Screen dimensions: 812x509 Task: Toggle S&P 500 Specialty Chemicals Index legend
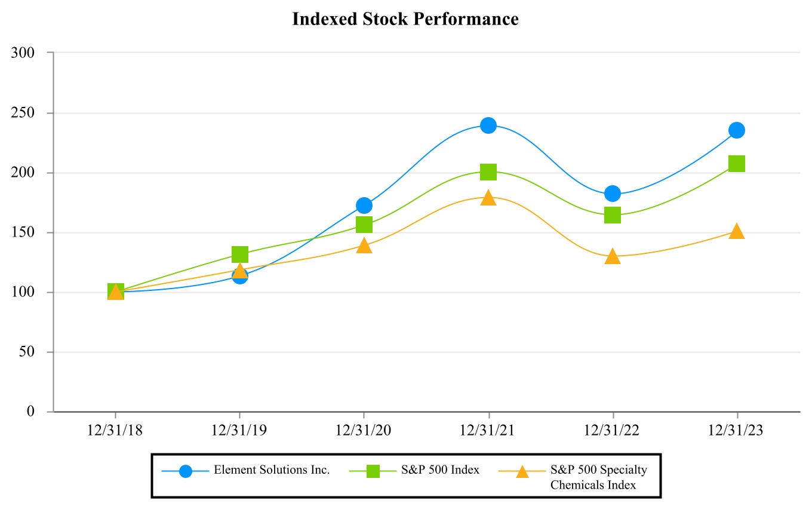point(598,477)
